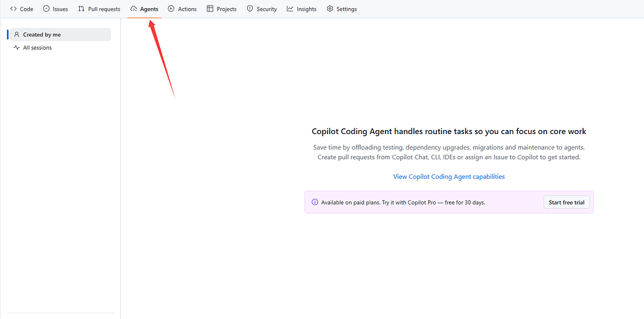Click the Actions play icon

coord(171,9)
